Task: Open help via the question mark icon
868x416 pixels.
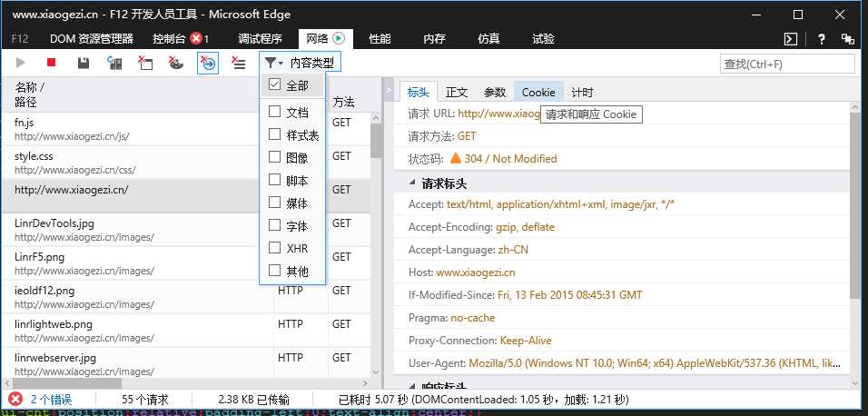Action: tap(822, 39)
